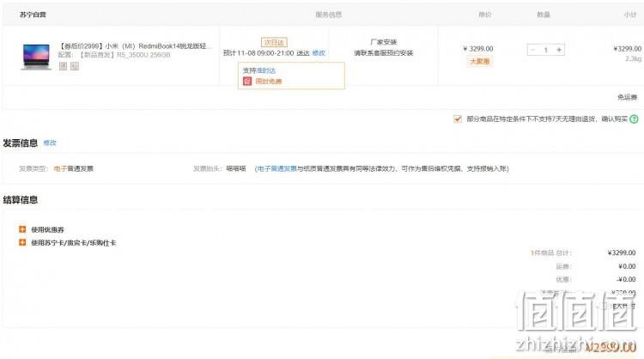Click the red 促 promotion icon

point(247,81)
